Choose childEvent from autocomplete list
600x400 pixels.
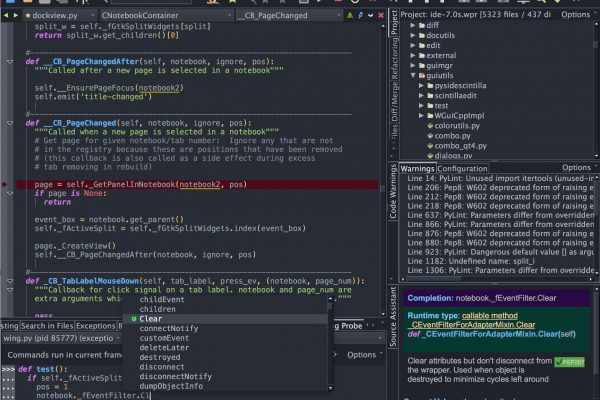[x=162, y=300]
